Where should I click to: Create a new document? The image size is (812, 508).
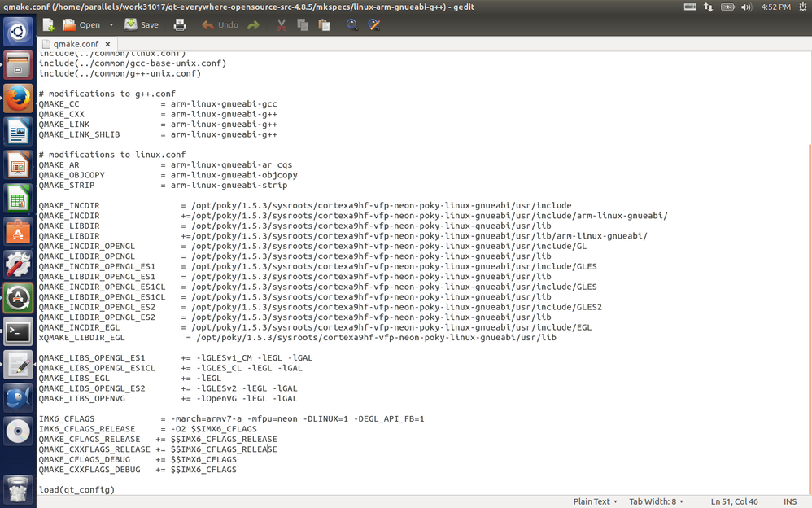pyautogui.click(x=46, y=24)
